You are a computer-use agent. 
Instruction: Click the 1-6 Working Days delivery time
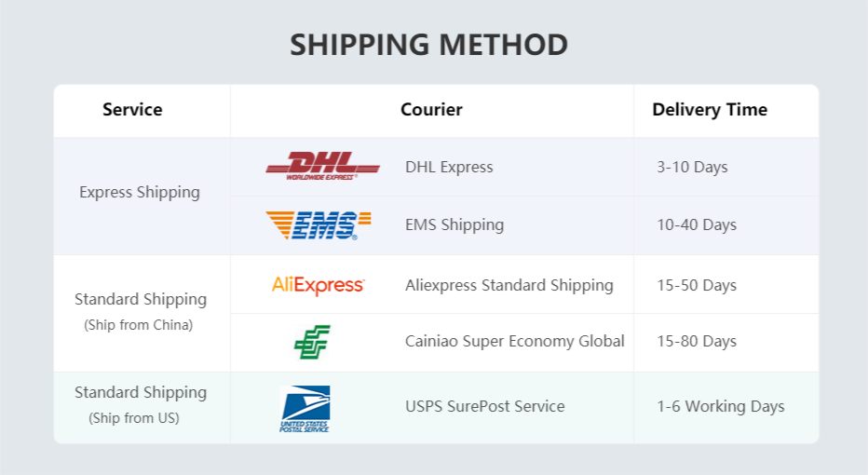coord(721,406)
